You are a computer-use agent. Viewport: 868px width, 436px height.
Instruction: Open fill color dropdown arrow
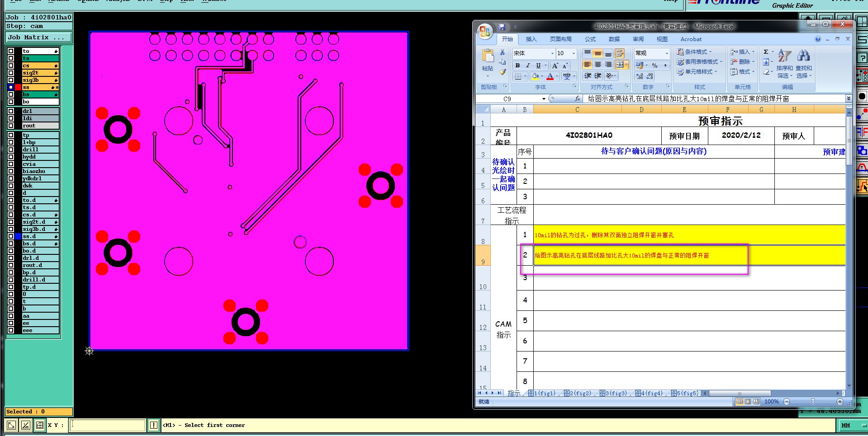(x=542, y=76)
